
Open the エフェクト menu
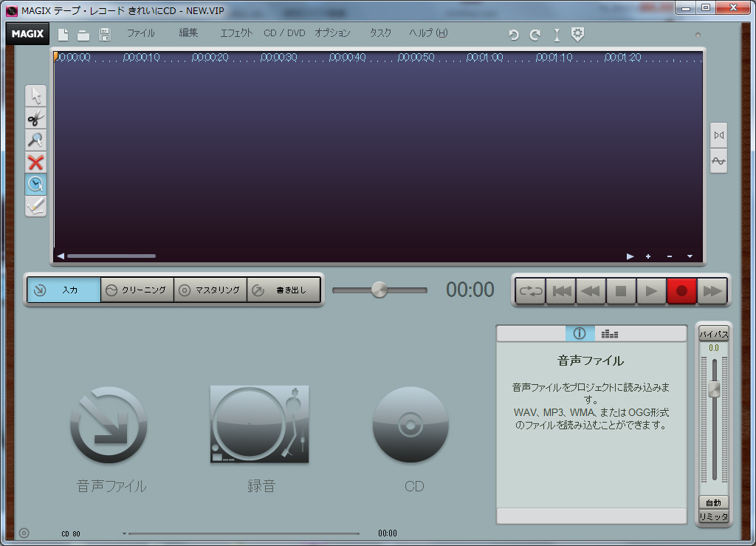(236, 33)
